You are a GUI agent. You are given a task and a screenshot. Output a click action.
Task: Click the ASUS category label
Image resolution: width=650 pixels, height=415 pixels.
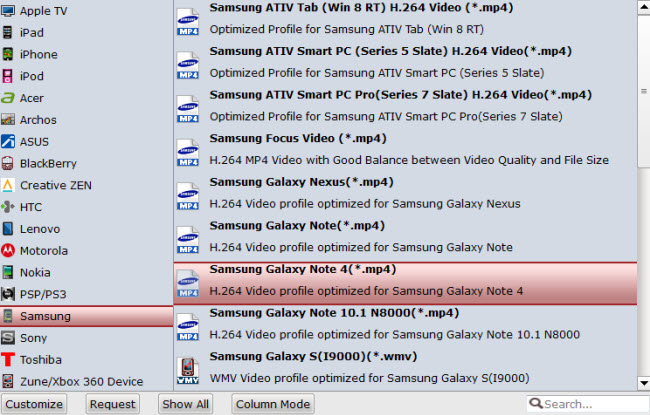click(34, 142)
